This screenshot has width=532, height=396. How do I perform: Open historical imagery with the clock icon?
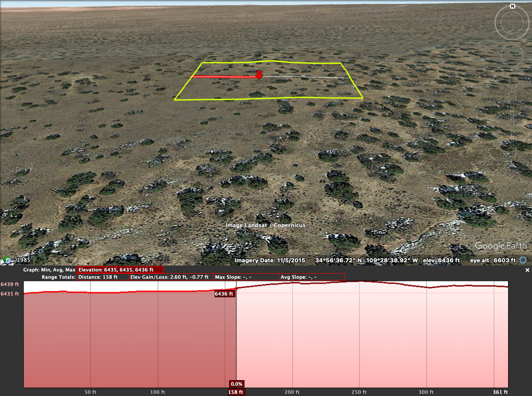click(x=7, y=261)
